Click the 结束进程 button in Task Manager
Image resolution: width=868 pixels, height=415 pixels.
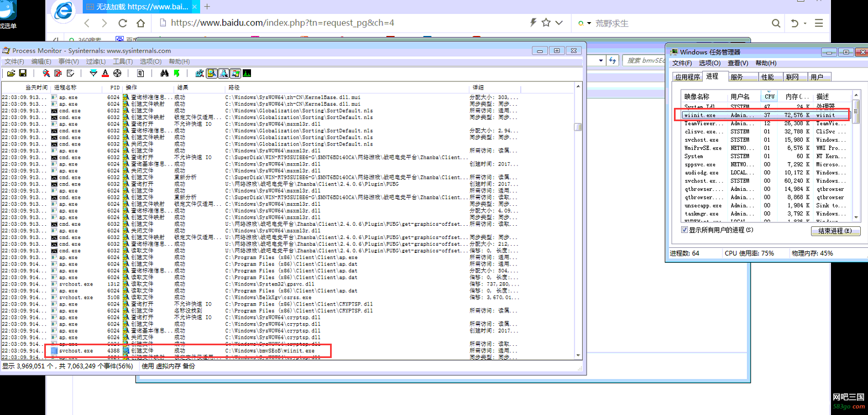point(835,231)
